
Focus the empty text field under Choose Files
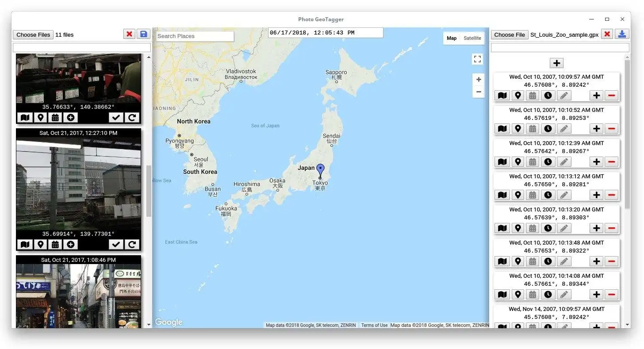coord(82,47)
